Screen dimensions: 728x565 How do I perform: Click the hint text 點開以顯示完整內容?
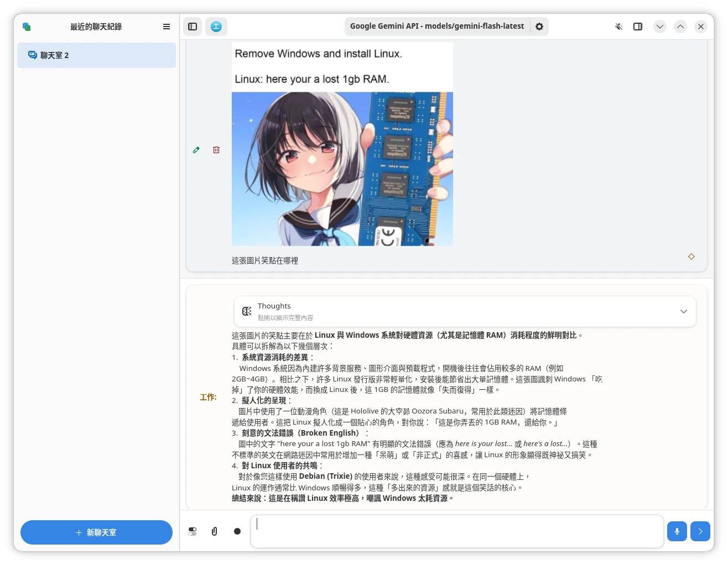coord(285,318)
